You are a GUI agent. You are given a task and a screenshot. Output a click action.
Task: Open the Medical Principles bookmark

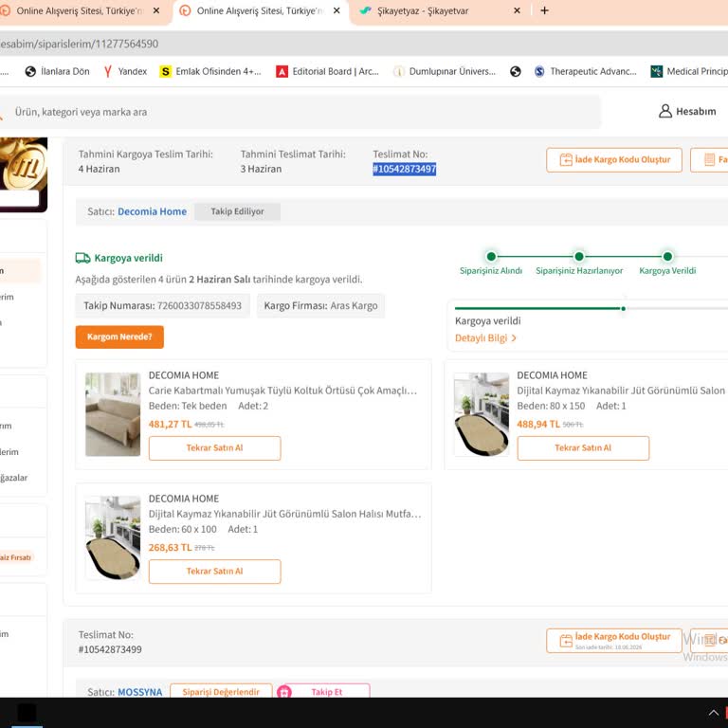click(689, 71)
